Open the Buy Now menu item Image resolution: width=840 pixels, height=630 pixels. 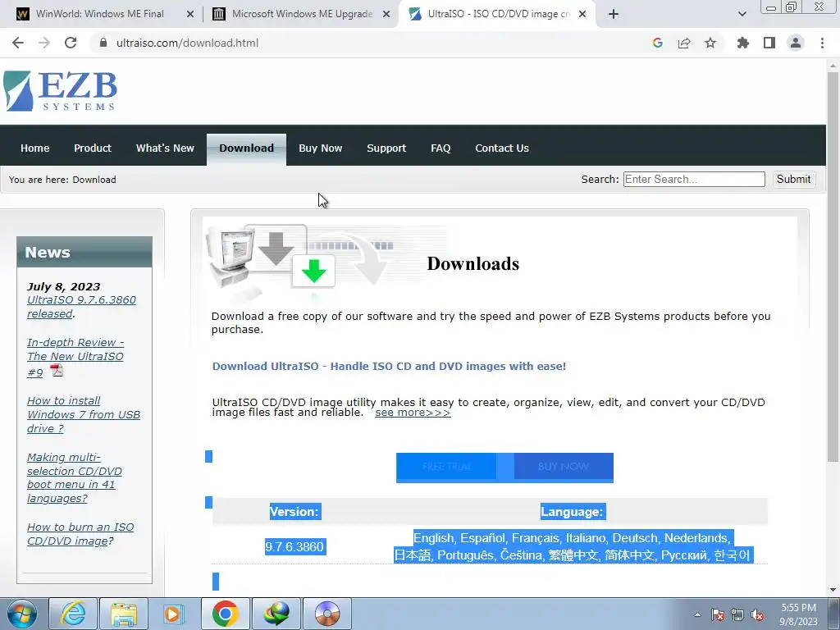click(x=321, y=148)
